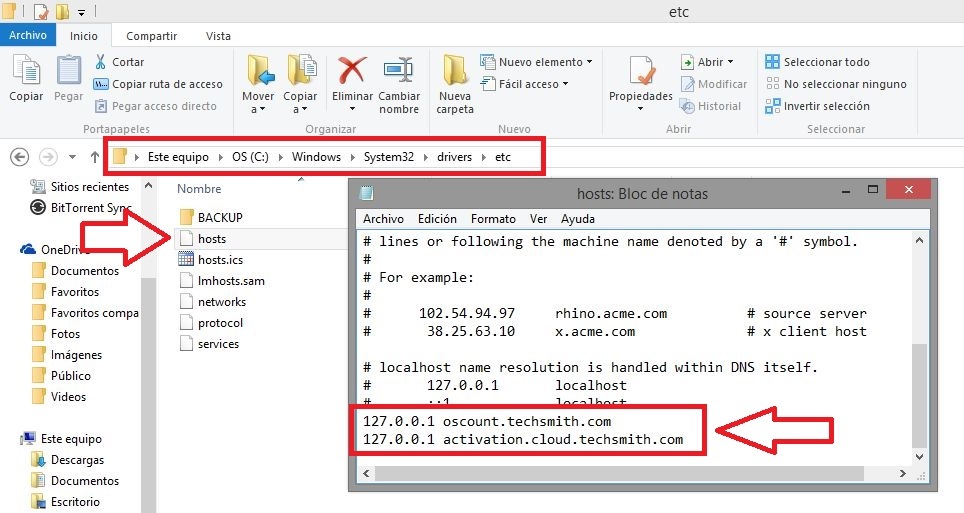Select the hosts.ics file
The width and height of the screenshot is (964, 513).
[211, 260]
